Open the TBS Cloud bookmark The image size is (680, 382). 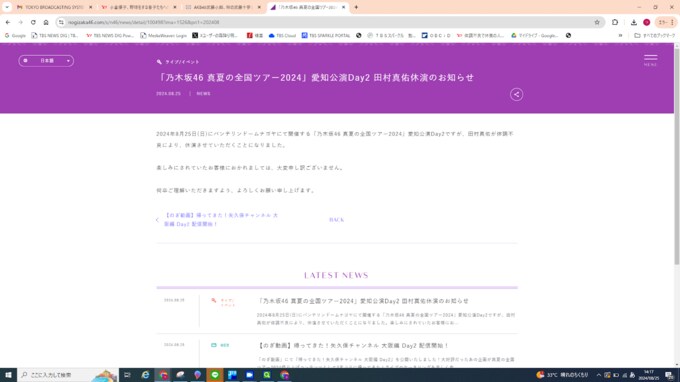(x=282, y=36)
